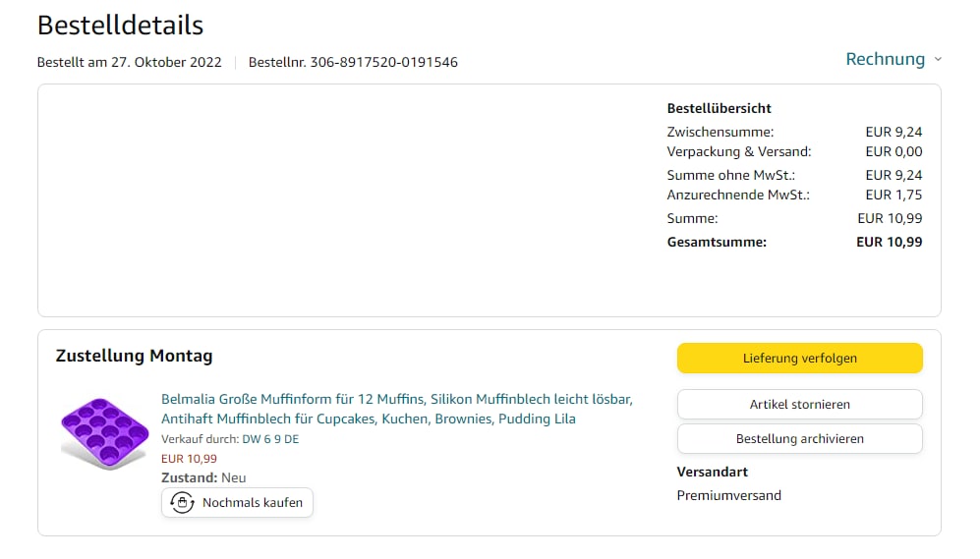Image resolution: width=980 pixels, height=559 pixels.
Task: Click the Zustand: Neu condition label
Action: pos(203,477)
